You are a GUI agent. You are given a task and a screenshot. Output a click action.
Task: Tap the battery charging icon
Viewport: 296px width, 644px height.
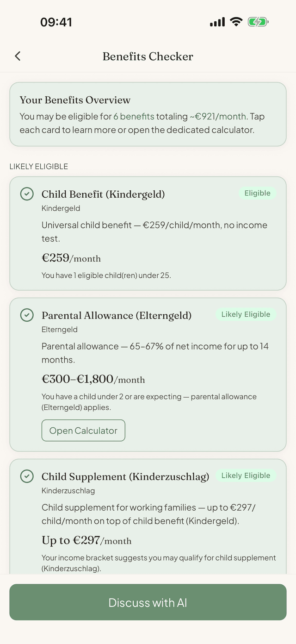258,22
